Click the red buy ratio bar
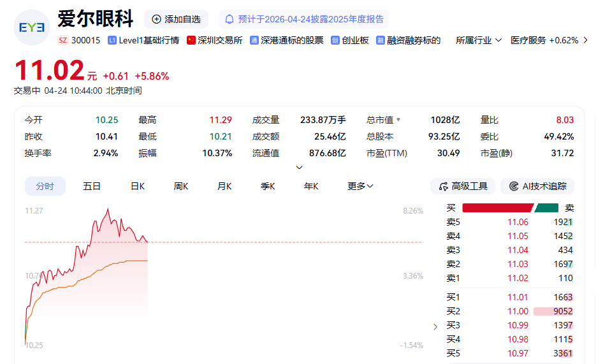 [498, 208]
